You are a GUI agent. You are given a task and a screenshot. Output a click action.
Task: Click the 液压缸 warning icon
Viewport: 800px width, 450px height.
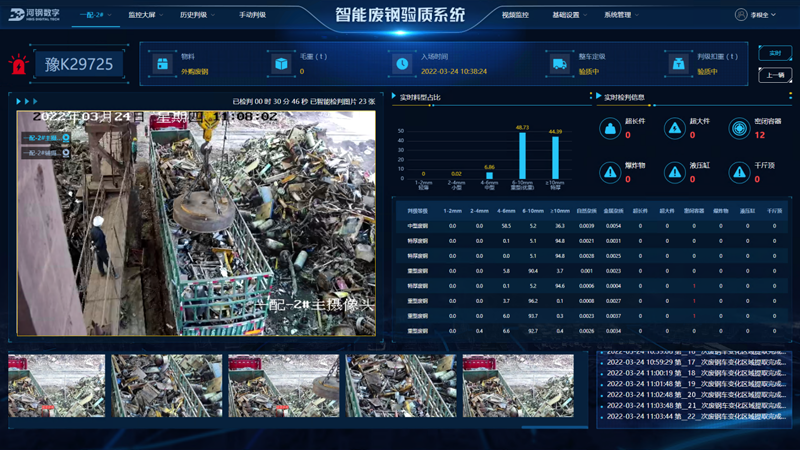(674, 172)
